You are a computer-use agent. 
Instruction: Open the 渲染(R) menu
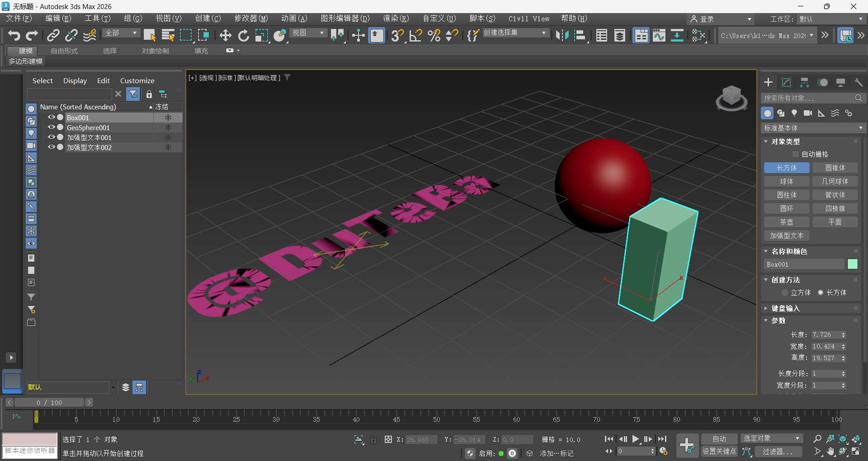point(396,19)
